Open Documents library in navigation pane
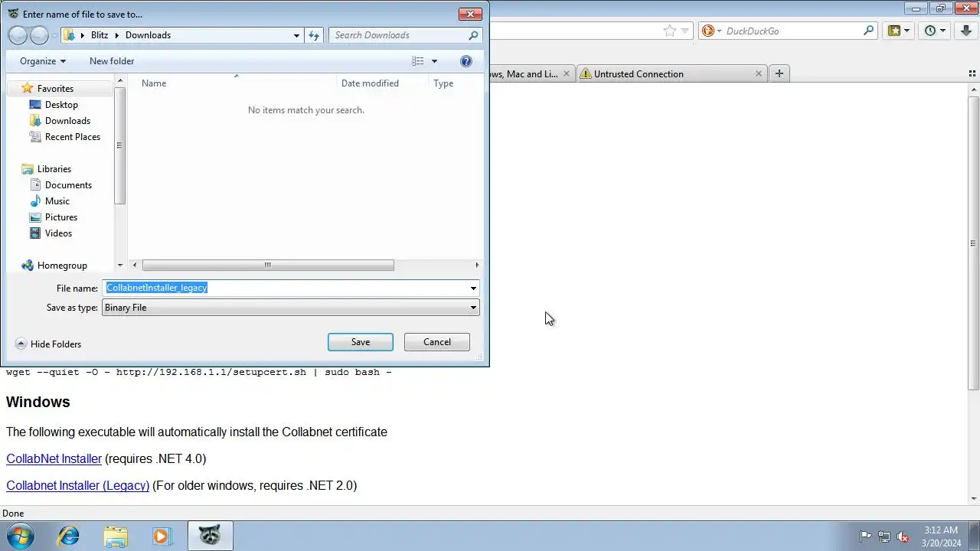The image size is (980, 551). 68,185
